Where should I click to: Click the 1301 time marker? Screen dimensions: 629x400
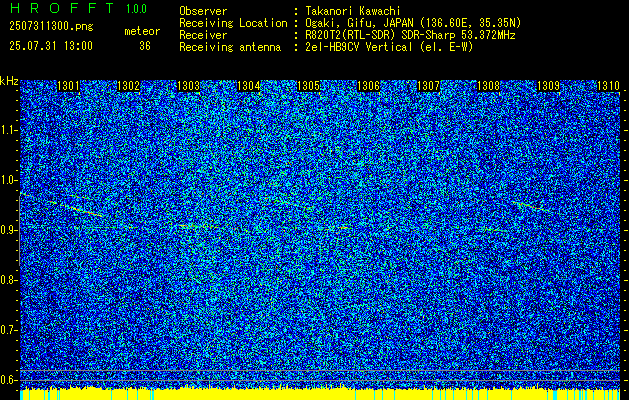[69, 86]
